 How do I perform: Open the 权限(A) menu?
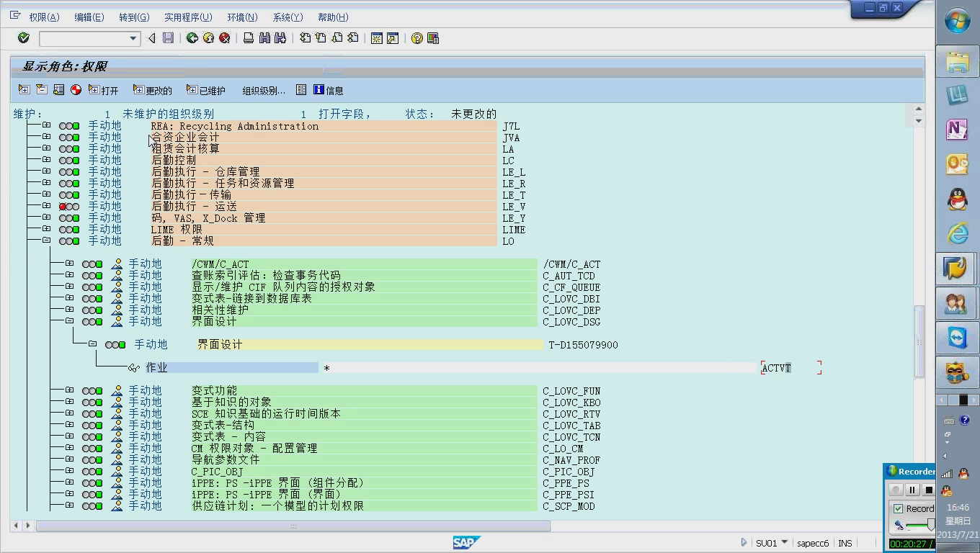coord(44,17)
